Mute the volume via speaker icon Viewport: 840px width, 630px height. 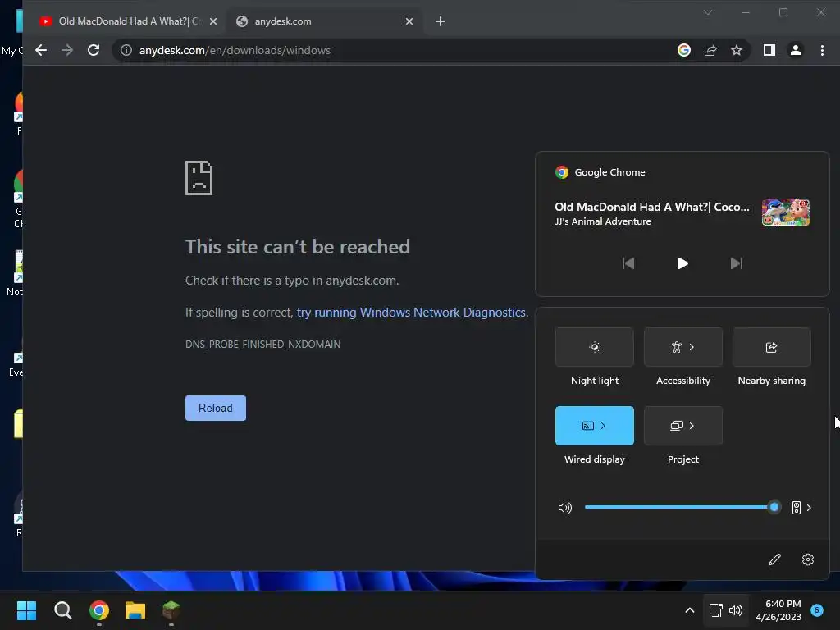pyautogui.click(x=564, y=508)
